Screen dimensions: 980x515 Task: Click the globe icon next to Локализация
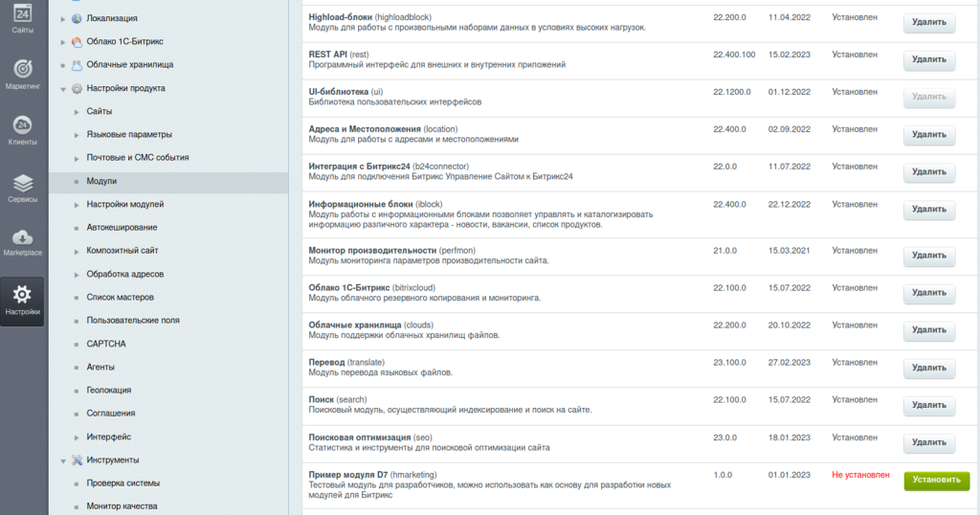click(x=77, y=19)
